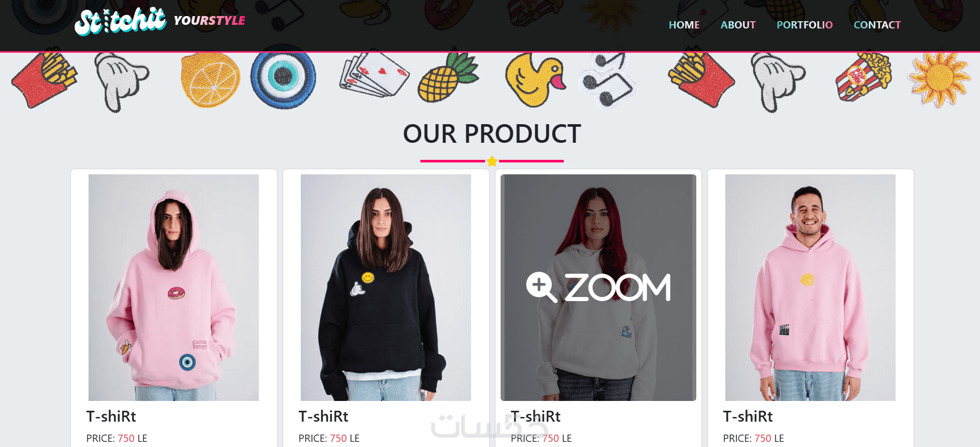Screen dimensions: 980x447
Task: Open the smiling man pink hoodie photo
Action: [x=810, y=287]
